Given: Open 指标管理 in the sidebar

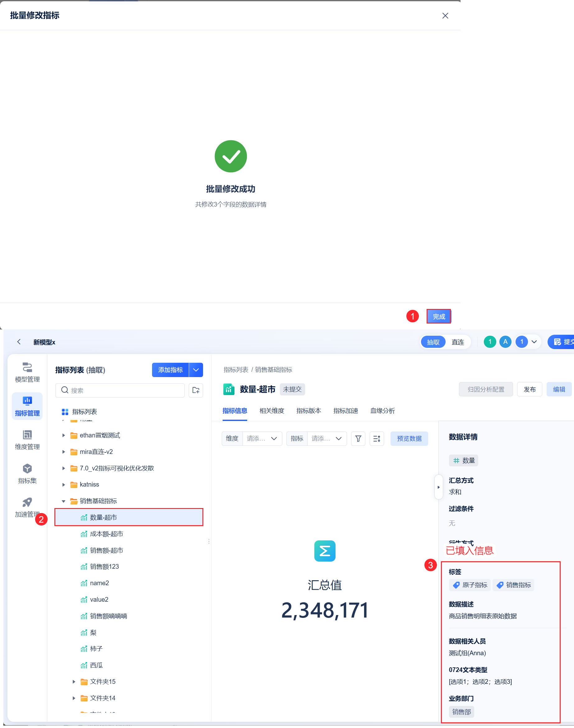Looking at the screenshot, I should 27,406.
